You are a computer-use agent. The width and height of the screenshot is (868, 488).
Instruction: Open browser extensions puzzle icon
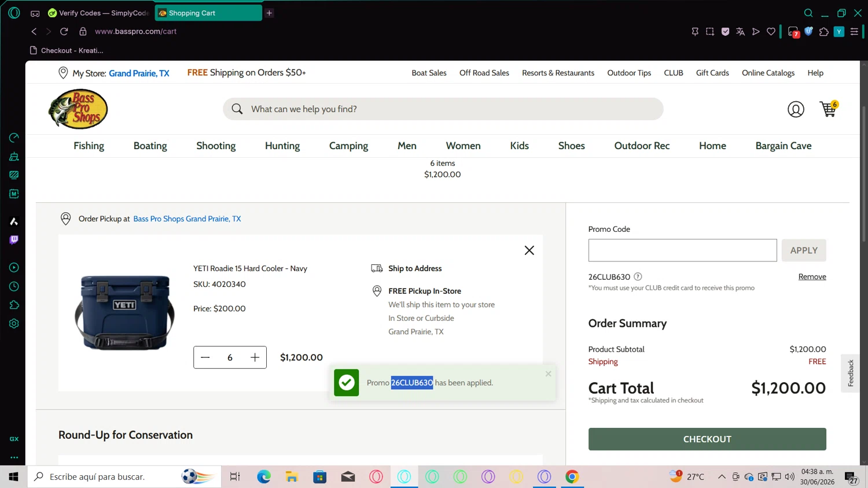pos(823,31)
